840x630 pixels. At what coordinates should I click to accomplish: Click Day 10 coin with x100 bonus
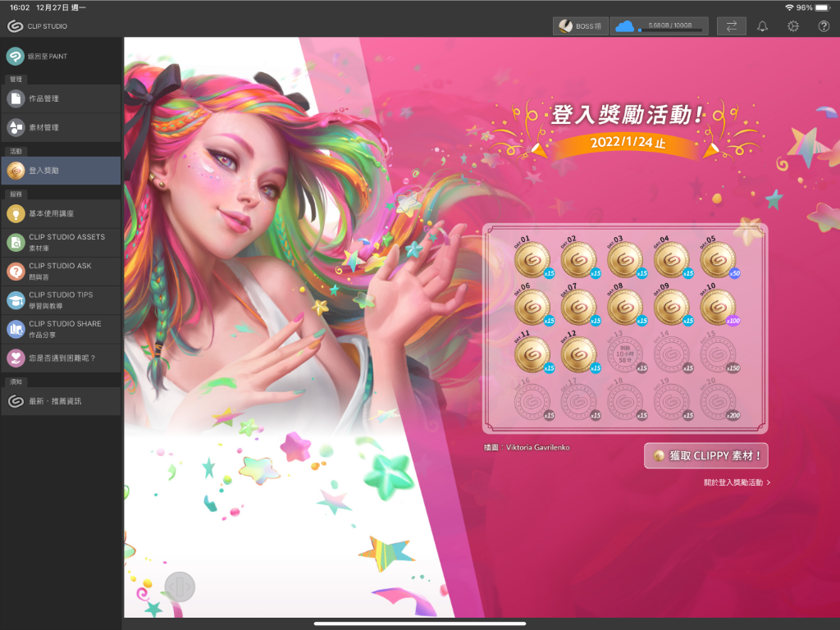click(718, 307)
